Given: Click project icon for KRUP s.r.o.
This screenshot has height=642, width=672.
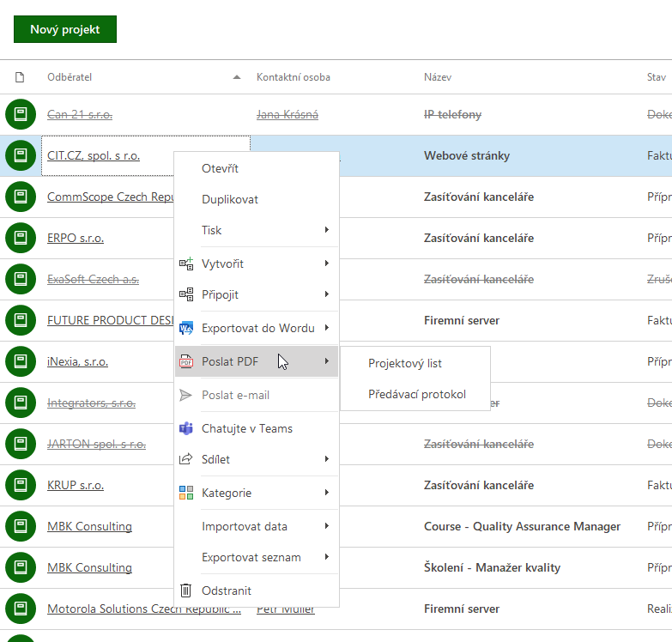Looking at the screenshot, I should (21, 485).
